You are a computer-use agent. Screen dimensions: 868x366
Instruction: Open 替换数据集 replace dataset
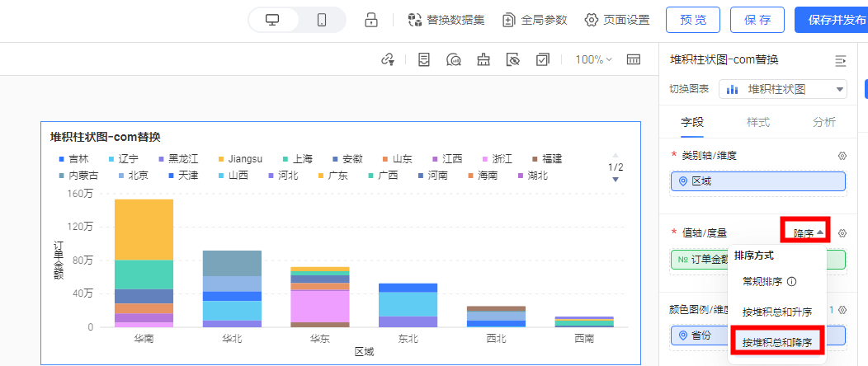pos(446,20)
